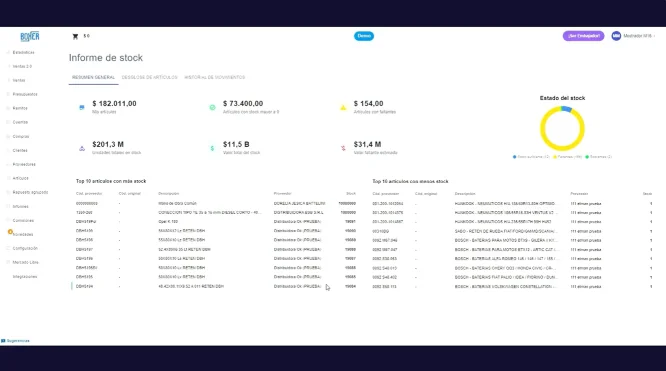This screenshot has height=371, width=666.
Task: Open Informes in the sidebar
Action: 20,206
